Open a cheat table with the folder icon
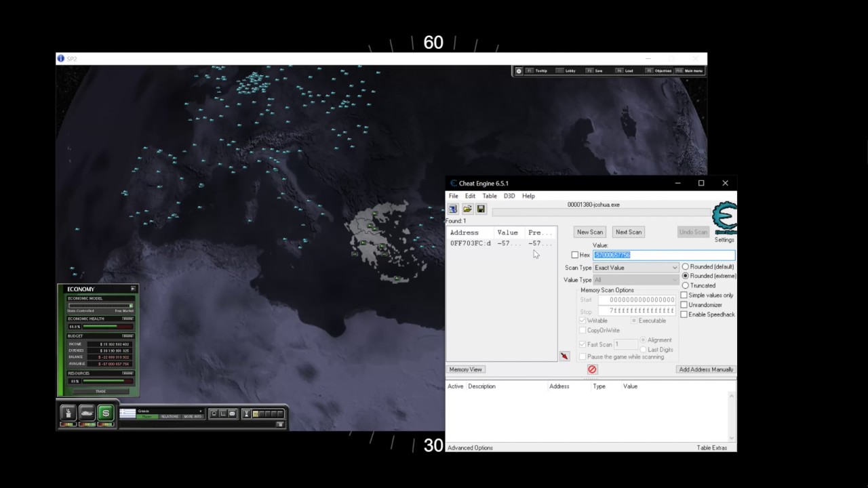This screenshot has height=488, width=868. click(467, 209)
